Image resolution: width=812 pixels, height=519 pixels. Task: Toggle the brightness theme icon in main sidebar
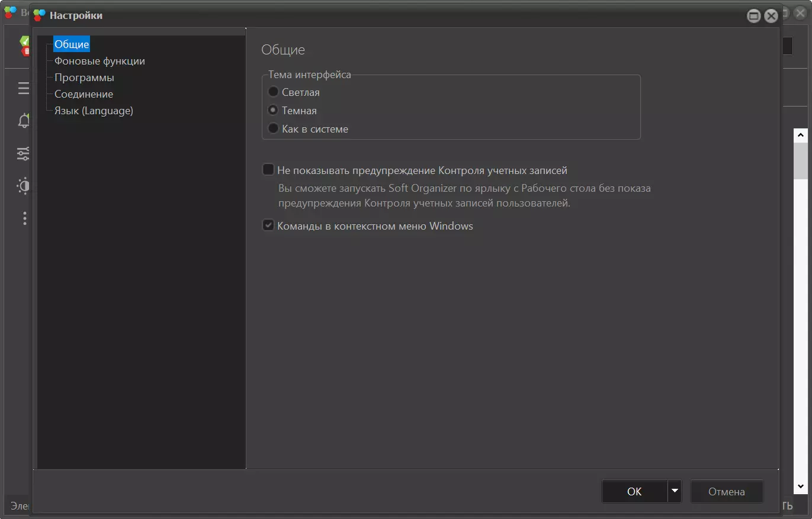coord(24,186)
